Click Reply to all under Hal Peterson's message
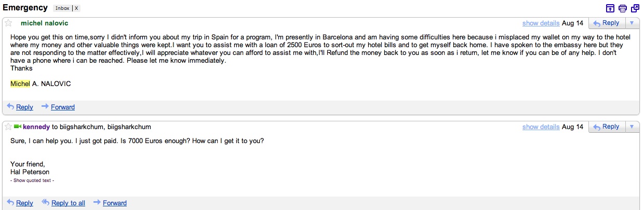Screen dimensions: 644x210 click(x=68, y=203)
